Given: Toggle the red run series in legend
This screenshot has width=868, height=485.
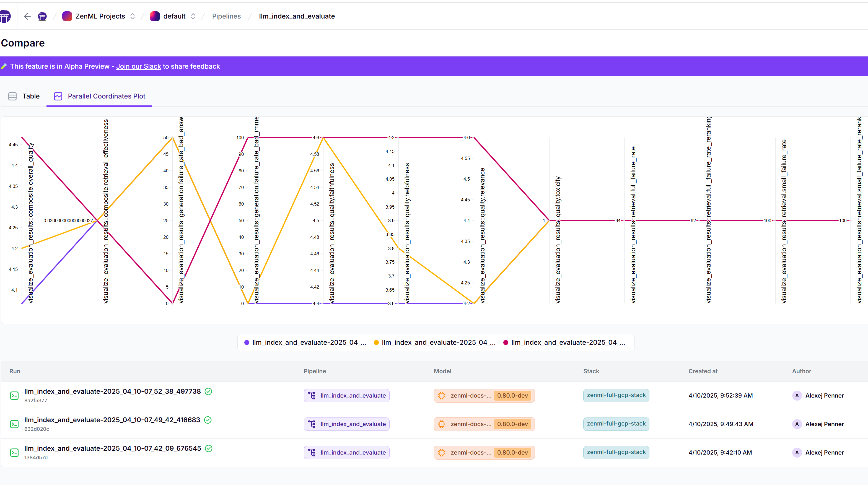Looking at the screenshot, I should [x=564, y=343].
